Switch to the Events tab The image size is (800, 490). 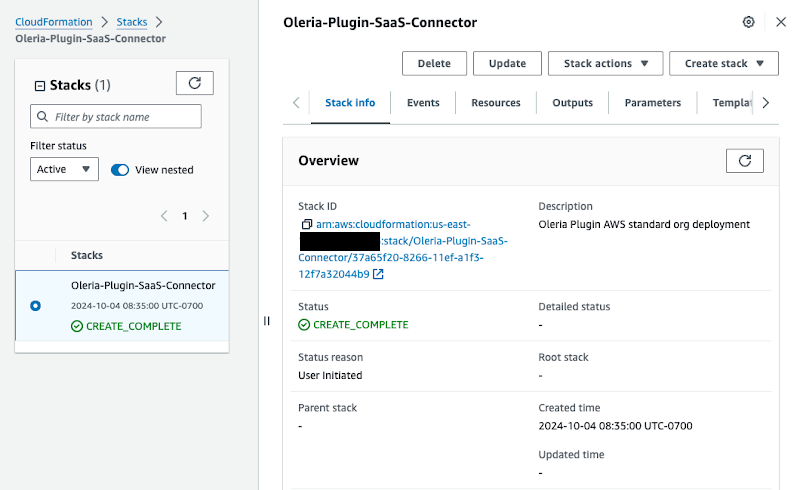(423, 103)
